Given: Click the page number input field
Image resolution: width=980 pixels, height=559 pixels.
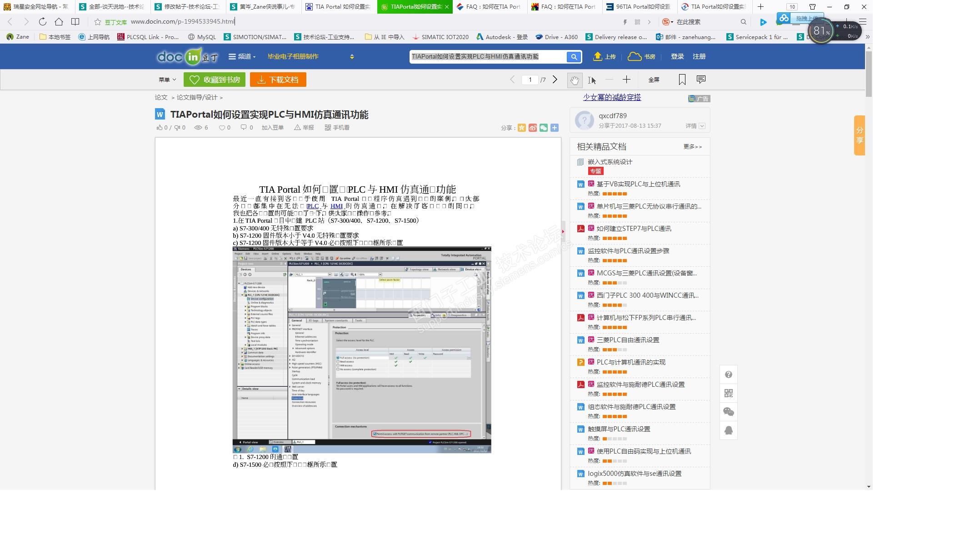Looking at the screenshot, I should pyautogui.click(x=530, y=80).
